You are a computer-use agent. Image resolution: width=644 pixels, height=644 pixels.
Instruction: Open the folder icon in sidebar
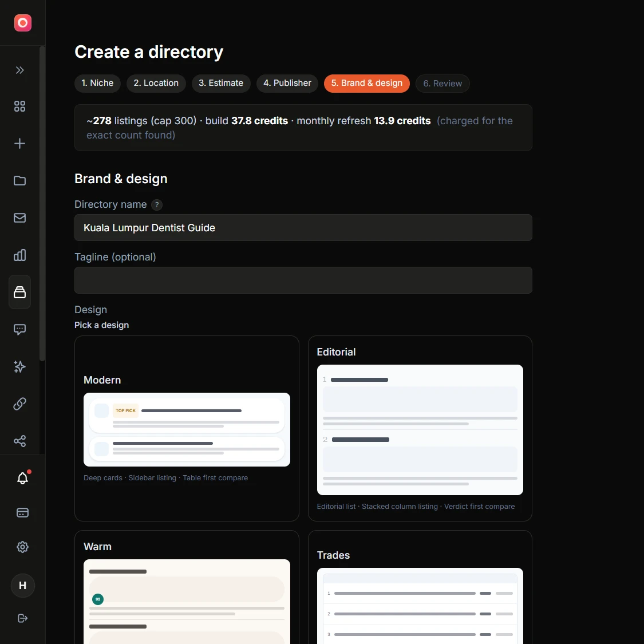(19, 181)
